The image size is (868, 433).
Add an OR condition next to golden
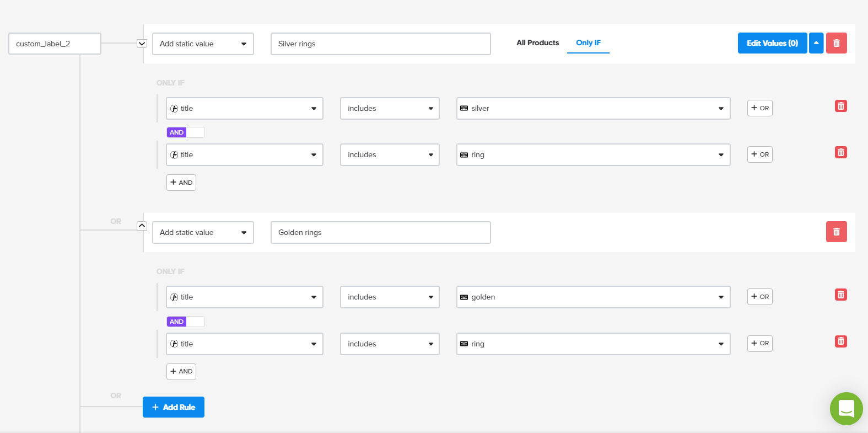tap(759, 297)
